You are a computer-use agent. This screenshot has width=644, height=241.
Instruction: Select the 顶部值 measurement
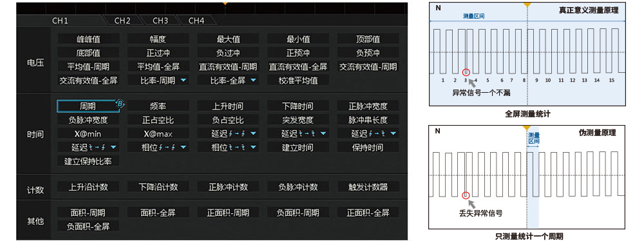pyautogui.click(x=368, y=39)
